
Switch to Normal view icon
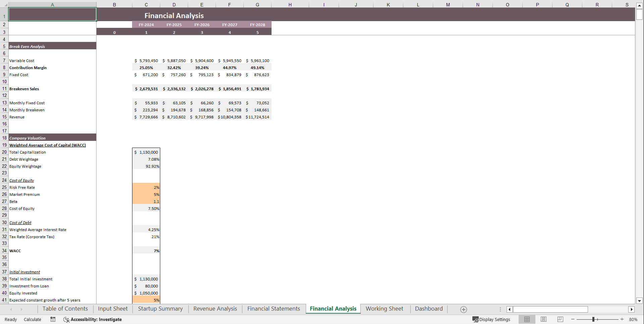click(x=527, y=319)
